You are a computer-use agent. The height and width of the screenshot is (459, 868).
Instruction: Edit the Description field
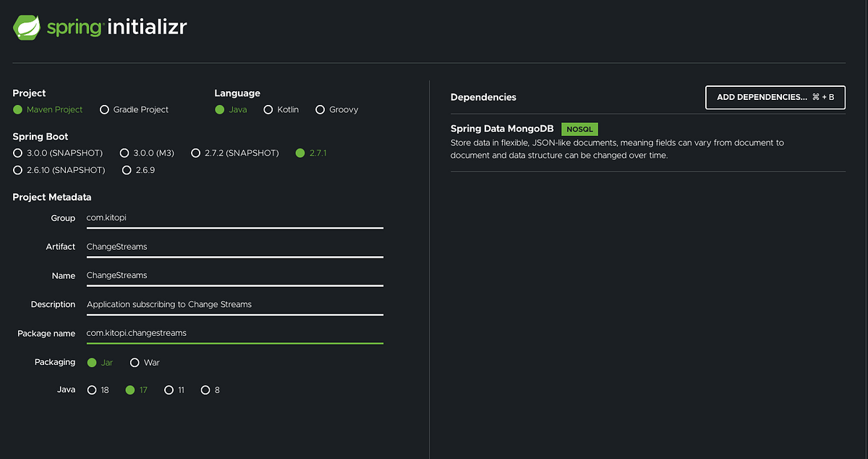pos(234,305)
